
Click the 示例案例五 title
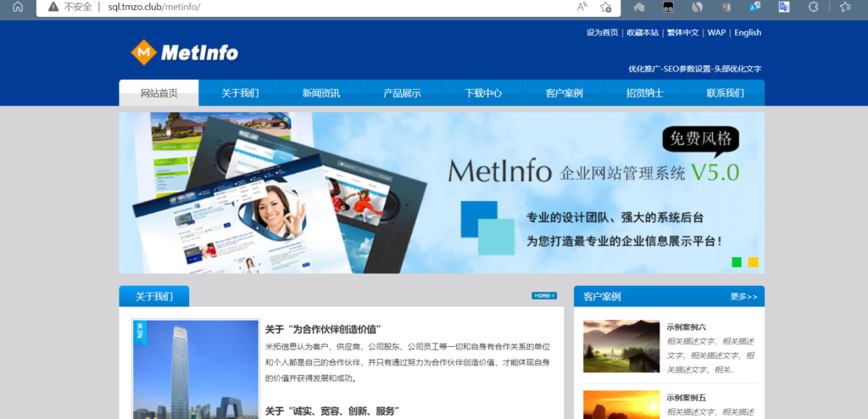click(x=687, y=398)
